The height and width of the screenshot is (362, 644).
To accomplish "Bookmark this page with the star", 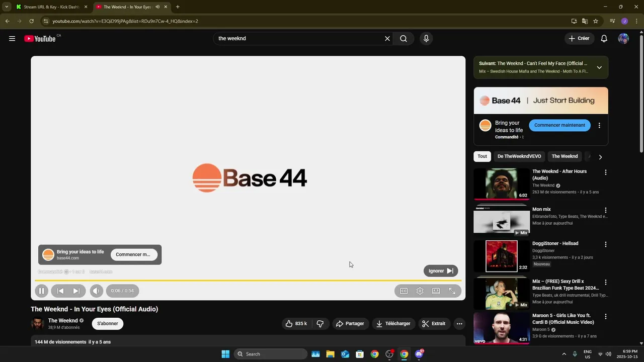I will (596, 21).
